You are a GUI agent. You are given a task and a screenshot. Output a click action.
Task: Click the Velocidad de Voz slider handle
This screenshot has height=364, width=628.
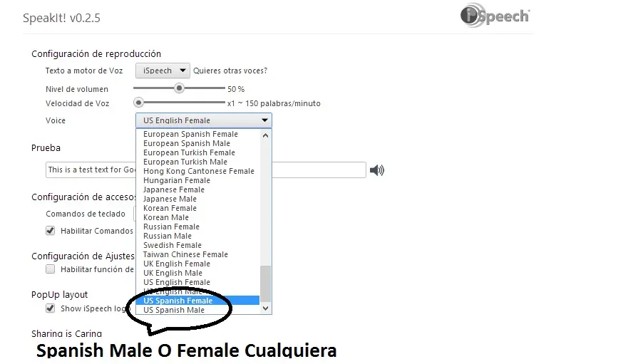[138, 103]
